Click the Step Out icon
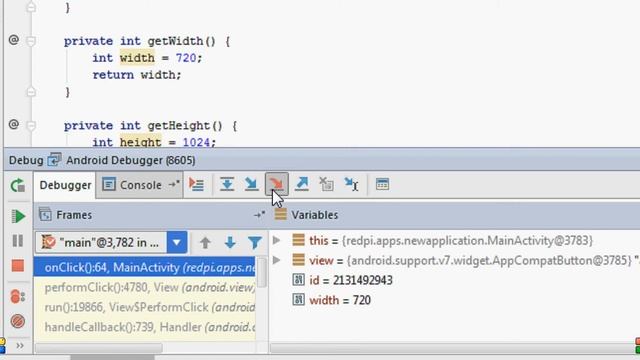640x360 pixels. click(x=302, y=184)
